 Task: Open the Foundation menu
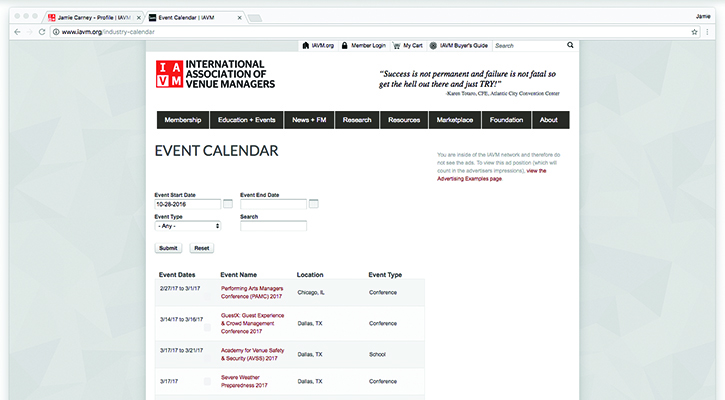tap(506, 120)
